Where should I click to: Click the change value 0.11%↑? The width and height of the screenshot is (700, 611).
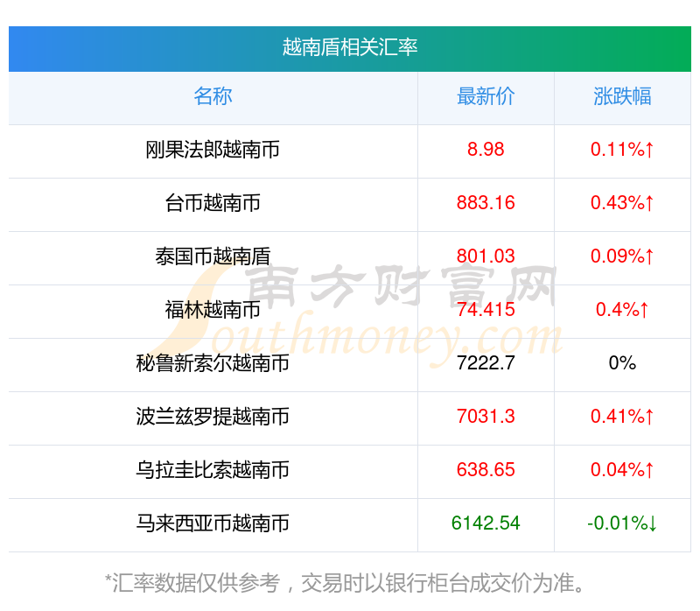tap(622, 150)
